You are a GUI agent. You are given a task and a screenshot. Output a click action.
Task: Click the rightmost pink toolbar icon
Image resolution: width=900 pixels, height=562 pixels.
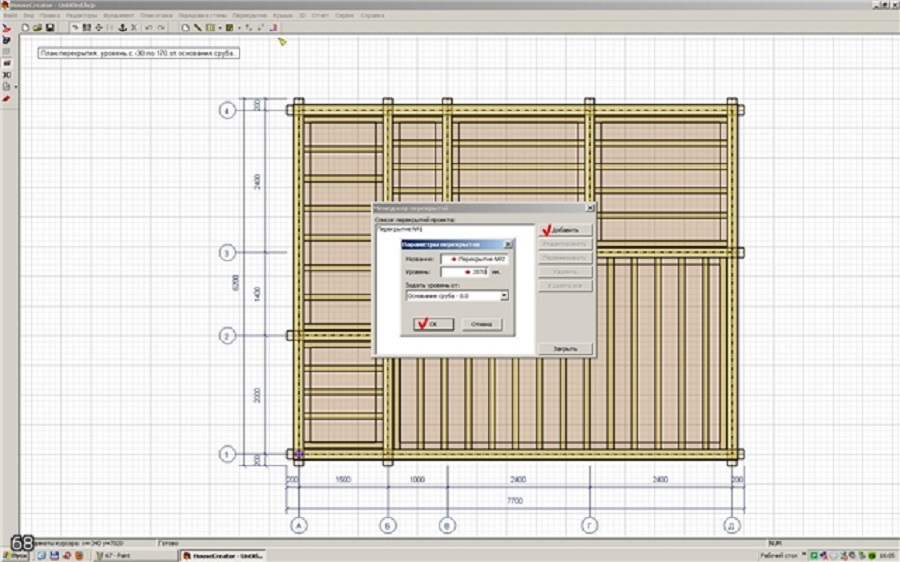(x=274, y=28)
